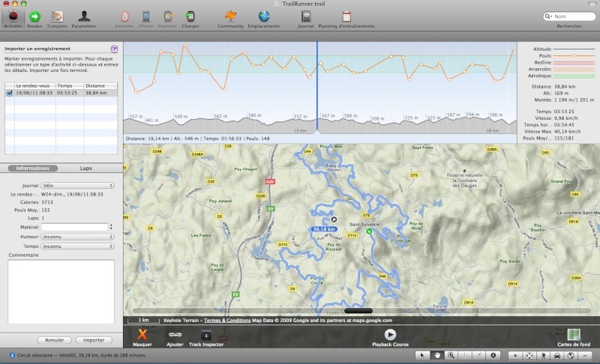Choose the walker routing mode icon
This screenshot has height=364, width=600.
tap(543, 355)
